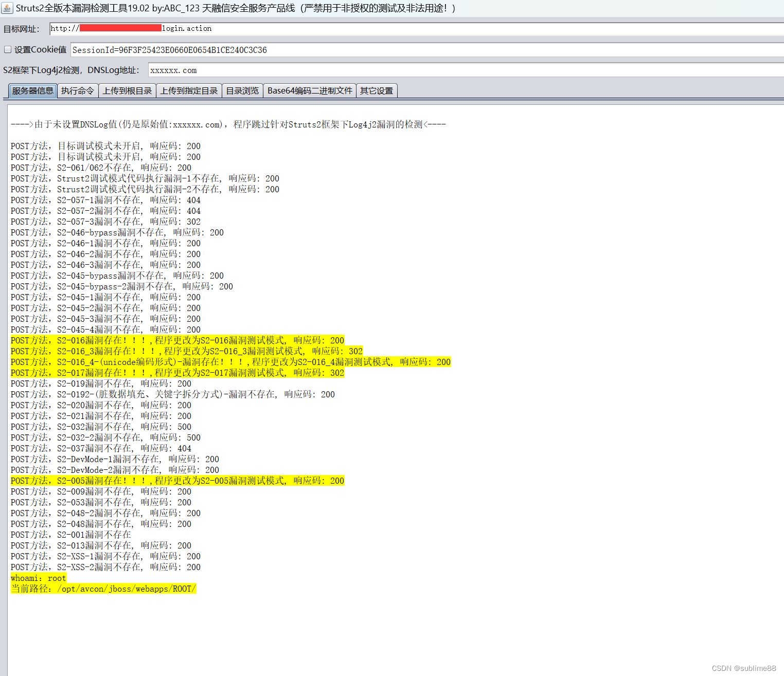The width and height of the screenshot is (784, 676).
Task: Click the S2-045-4漏洞不存在 line
Action: click(x=105, y=330)
